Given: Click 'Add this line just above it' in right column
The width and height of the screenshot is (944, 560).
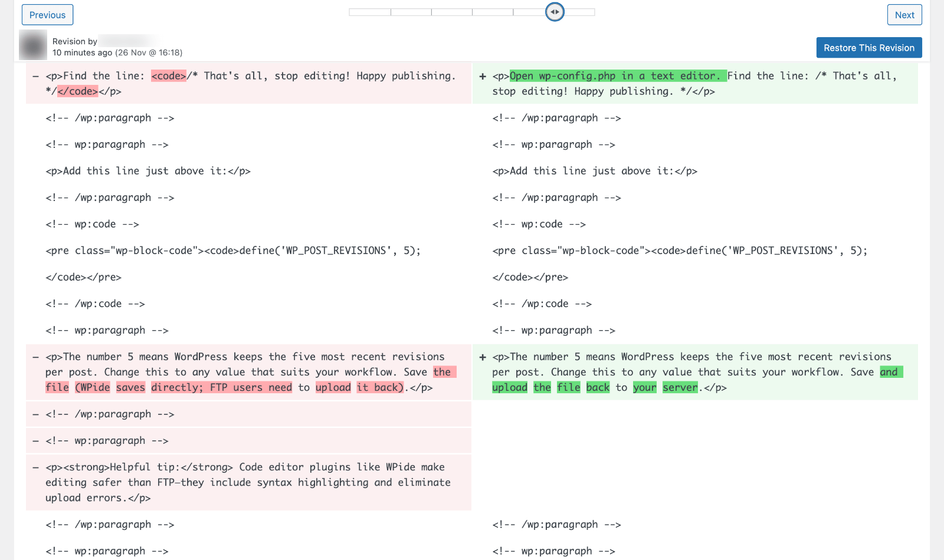Looking at the screenshot, I should (594, 171).
